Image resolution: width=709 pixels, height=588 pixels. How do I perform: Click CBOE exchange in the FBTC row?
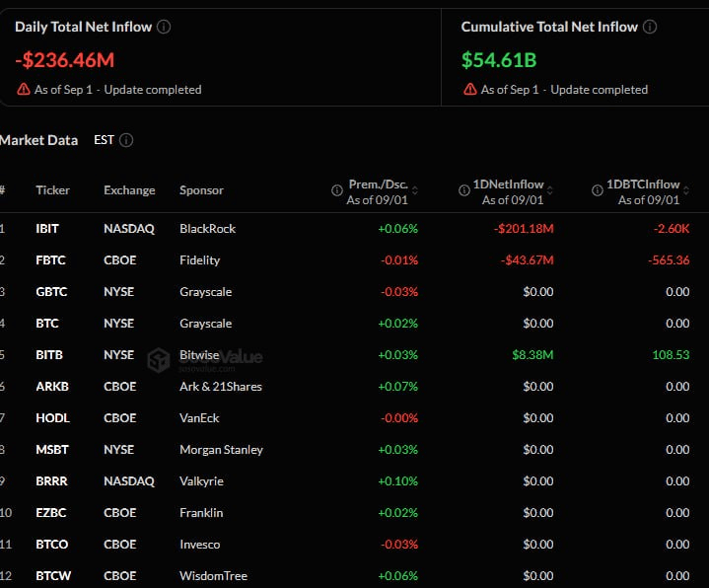120,260
